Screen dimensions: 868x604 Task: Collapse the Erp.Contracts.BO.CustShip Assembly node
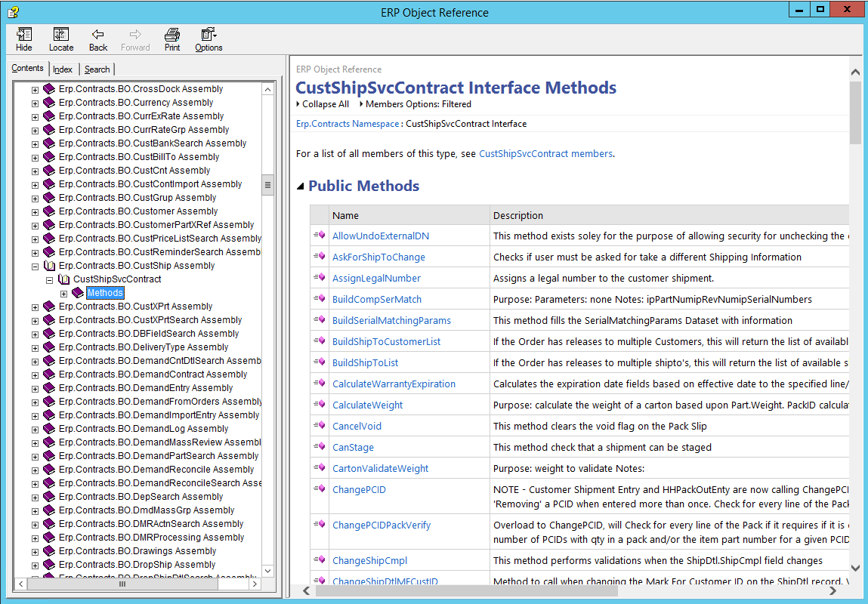[35, 266]
